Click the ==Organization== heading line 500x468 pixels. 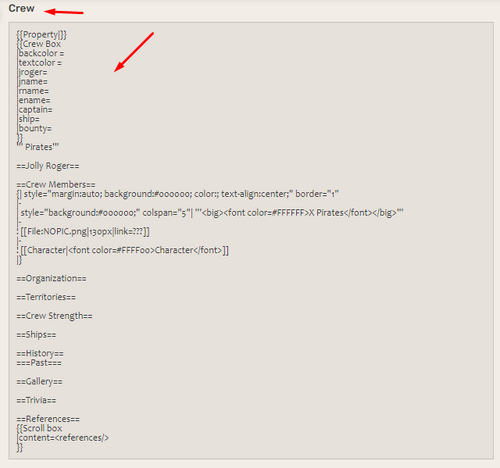[51, 278]
